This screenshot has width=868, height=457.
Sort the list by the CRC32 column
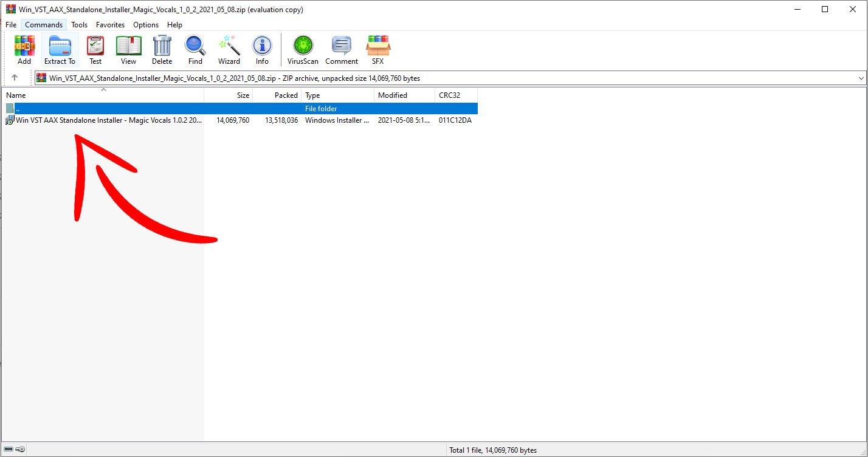coord(456,95)
